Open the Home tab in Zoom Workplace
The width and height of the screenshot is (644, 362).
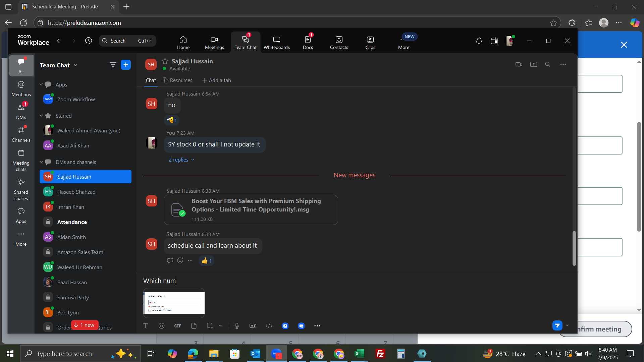click(x=183, y=43)
